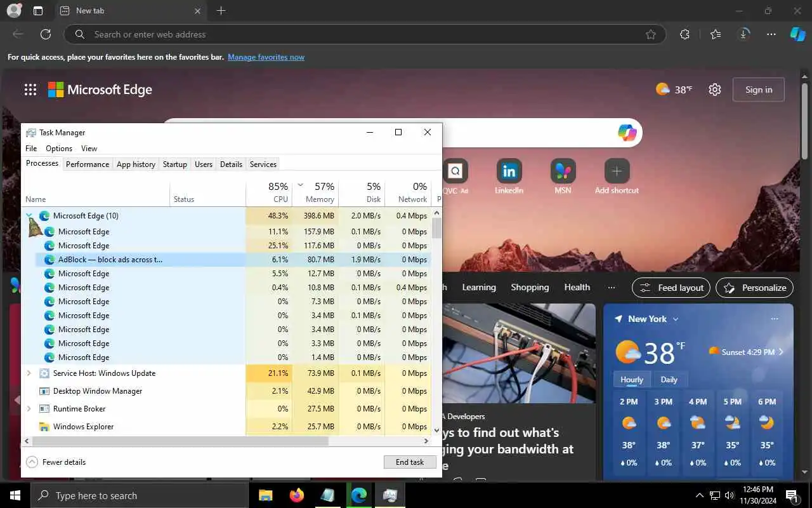Open the Copilot sidebar icon

(x=797, y=34)
